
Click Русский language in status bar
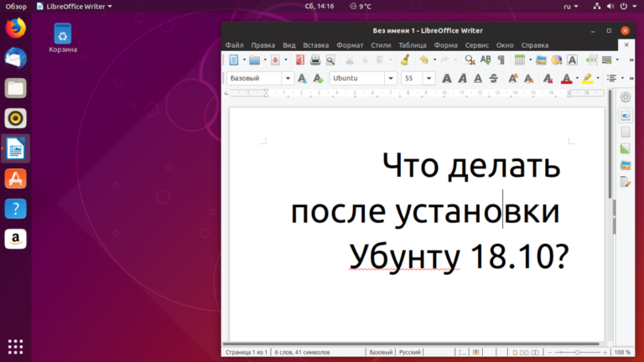[409, 352]
